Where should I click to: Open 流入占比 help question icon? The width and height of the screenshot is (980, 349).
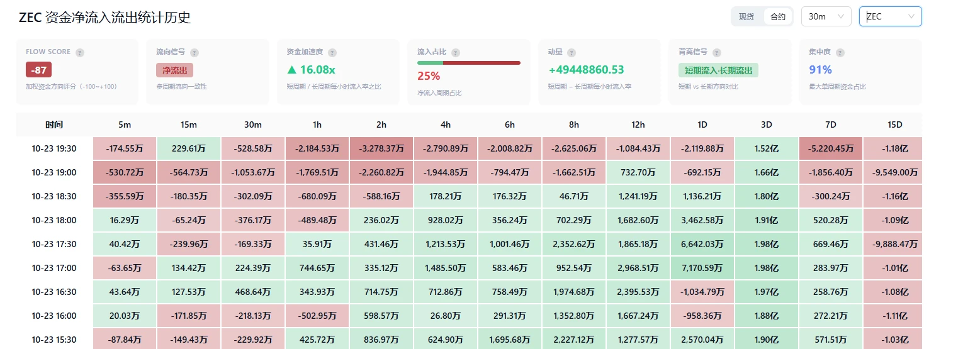tap(456, 53)
